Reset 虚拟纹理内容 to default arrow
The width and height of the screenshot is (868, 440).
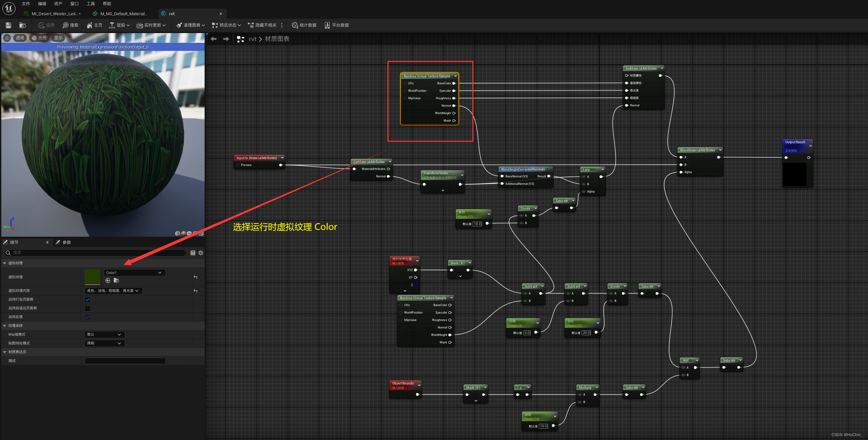196,291
